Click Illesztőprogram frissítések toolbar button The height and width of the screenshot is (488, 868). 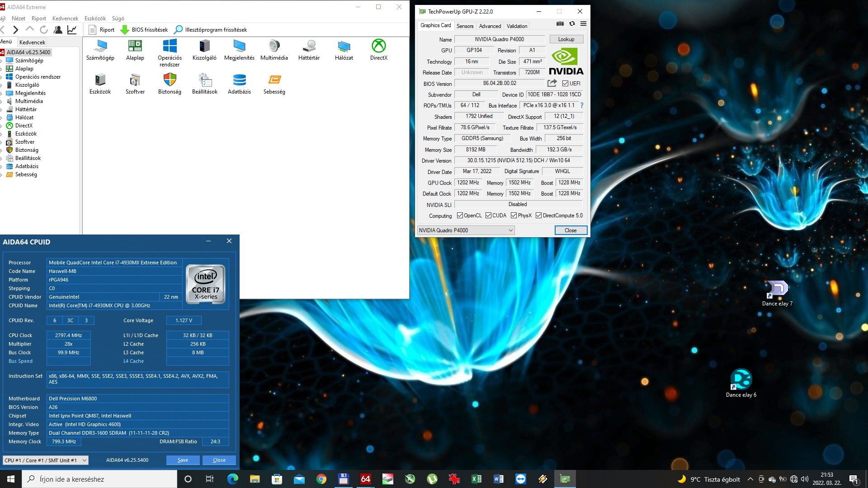[x=210, y=30]
